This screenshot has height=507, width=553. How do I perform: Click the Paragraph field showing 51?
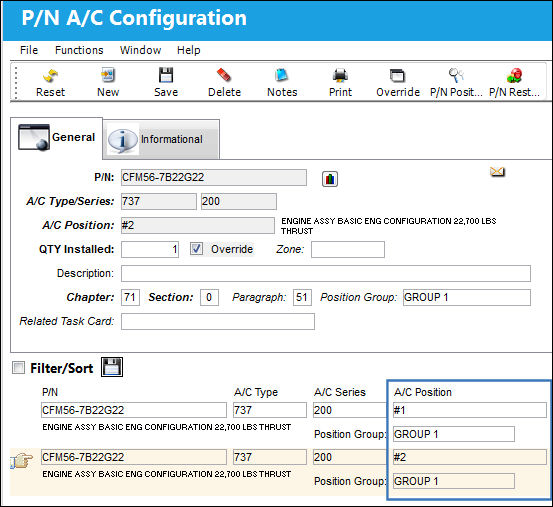click(302, 297)
